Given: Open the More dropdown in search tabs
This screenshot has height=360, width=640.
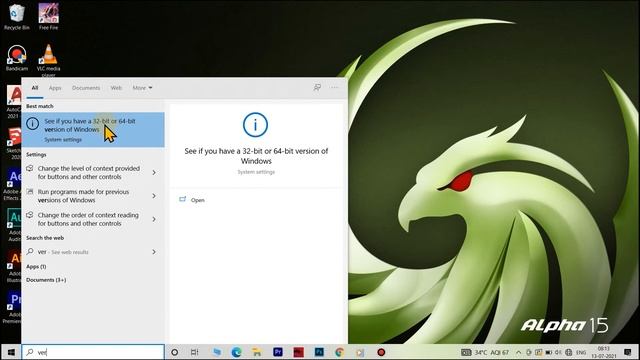Looking at the screenshot, I should 142,88.
